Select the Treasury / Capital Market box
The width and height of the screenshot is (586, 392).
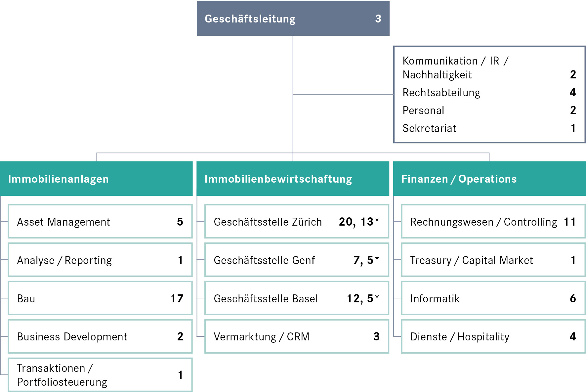pos(493,260)
